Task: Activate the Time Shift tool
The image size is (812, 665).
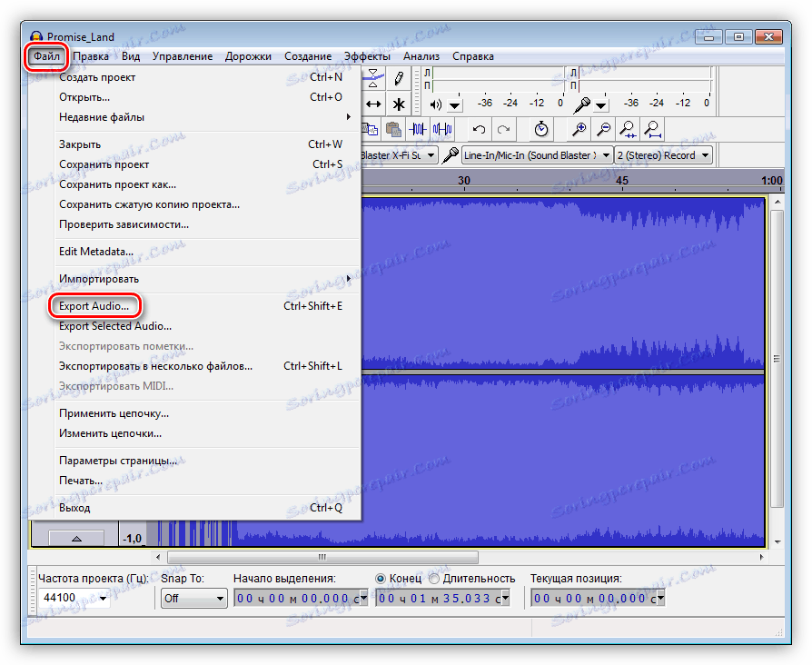Action: (x=372, y=103)
